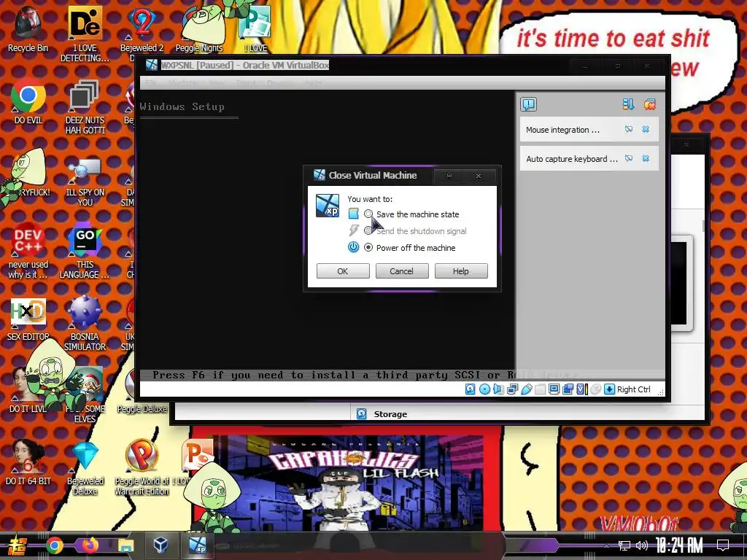Click 'Auto capture keyboard ...' notification text
Screen dimensions: 747x560
[x=572, y=158]
